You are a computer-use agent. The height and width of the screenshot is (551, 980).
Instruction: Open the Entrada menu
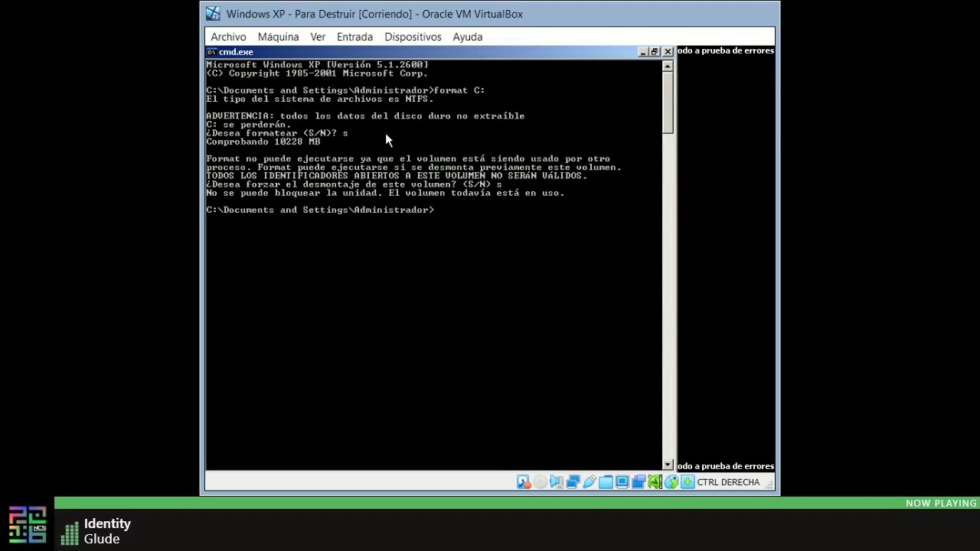pyautogui.click(x=354, y=37)
